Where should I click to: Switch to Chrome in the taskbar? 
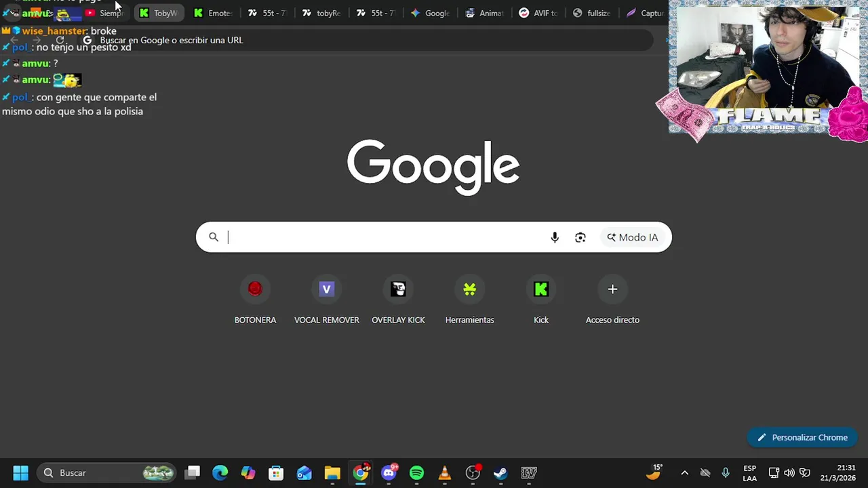pyautogui.click(x=361, y=473)
